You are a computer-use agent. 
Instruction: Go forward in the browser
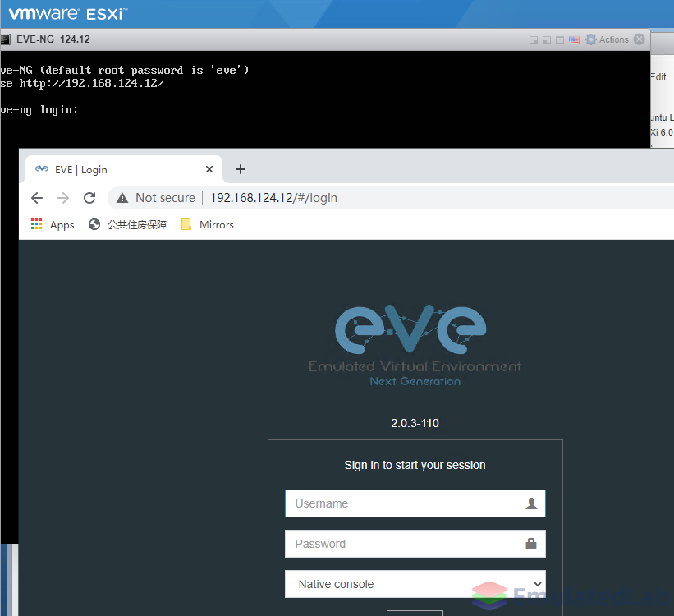coord(63,198)
